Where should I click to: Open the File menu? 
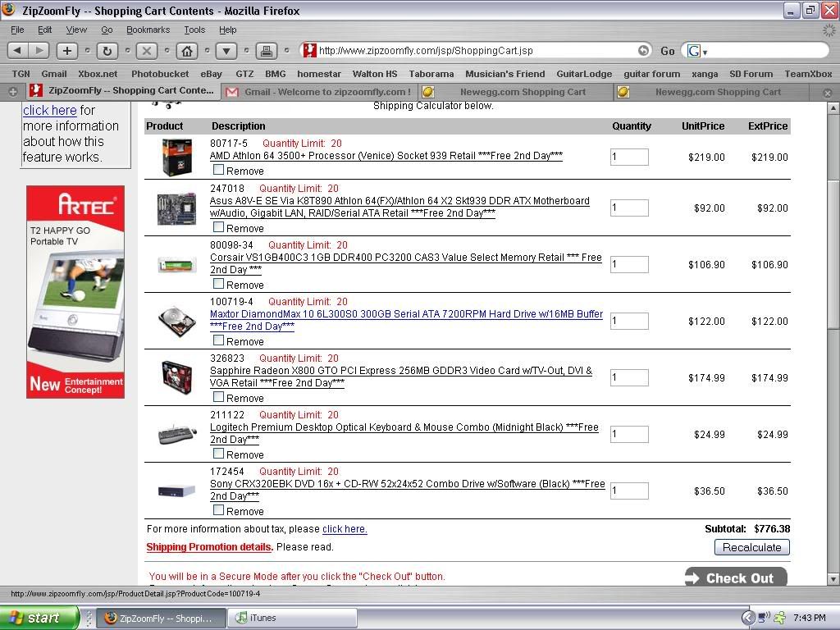pos(17,30)
